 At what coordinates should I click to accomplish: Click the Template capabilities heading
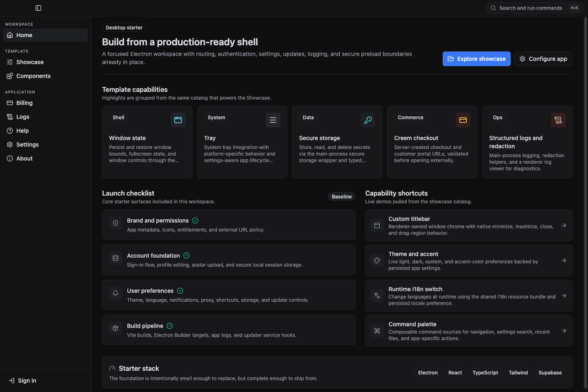coord(135,89)
